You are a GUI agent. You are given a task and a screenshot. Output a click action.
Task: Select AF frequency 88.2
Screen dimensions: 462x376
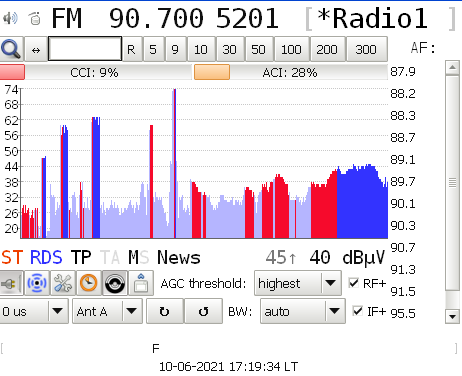click(x=403, y=94)
